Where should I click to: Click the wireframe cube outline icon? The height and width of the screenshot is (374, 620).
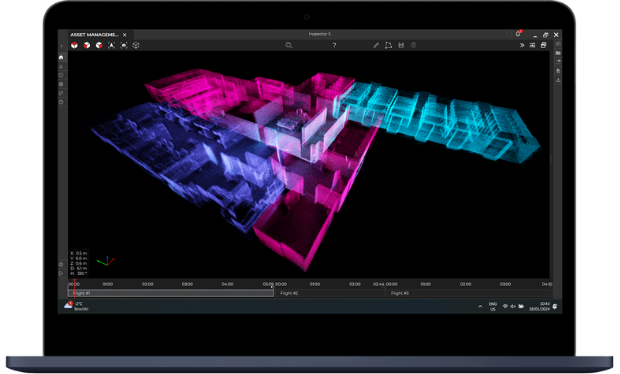[136, 45]
